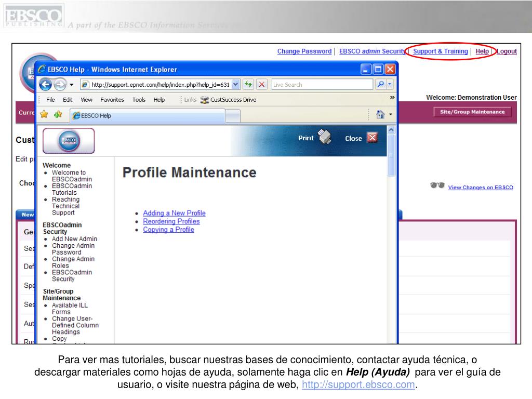Screen dimensions: 532x399
Task: Click the help window vertical scrollbar thumb
Action: [391, 155]
